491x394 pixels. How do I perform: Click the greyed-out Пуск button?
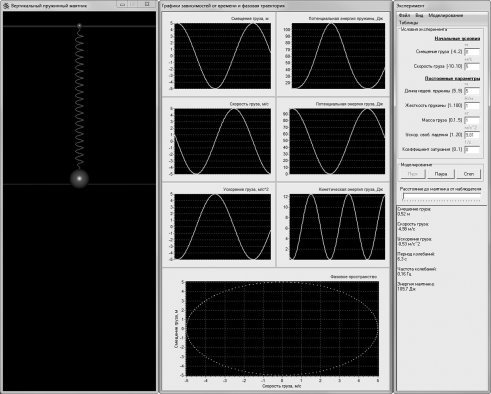(413, 174)
